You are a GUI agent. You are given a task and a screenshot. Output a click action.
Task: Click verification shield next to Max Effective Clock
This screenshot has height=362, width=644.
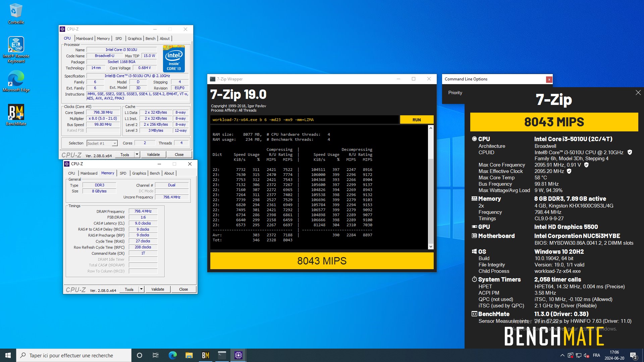(x=569, y=171)
